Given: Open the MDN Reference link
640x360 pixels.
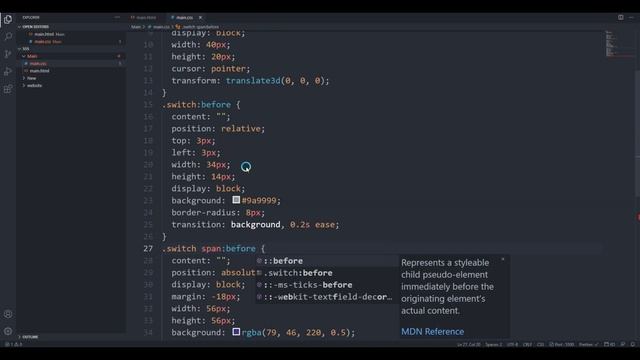Looking at the screenshot, I should 432,331.
